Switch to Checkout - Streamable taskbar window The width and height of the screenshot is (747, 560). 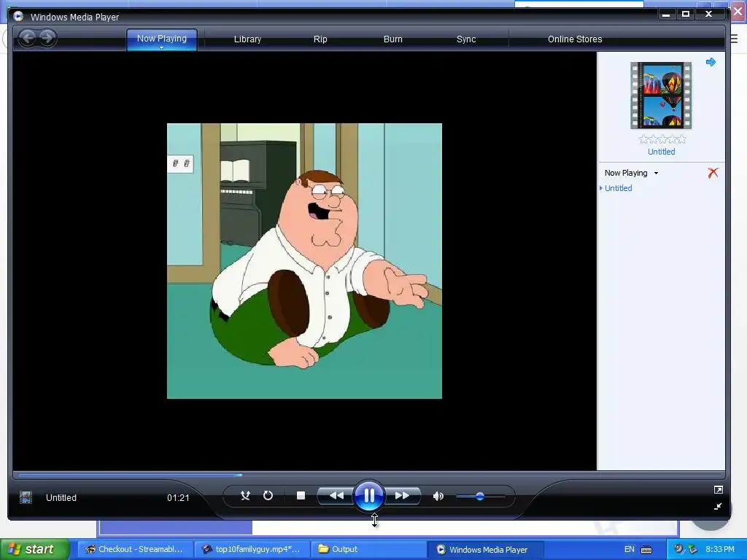pyautogui.click(x=135, y=549)
